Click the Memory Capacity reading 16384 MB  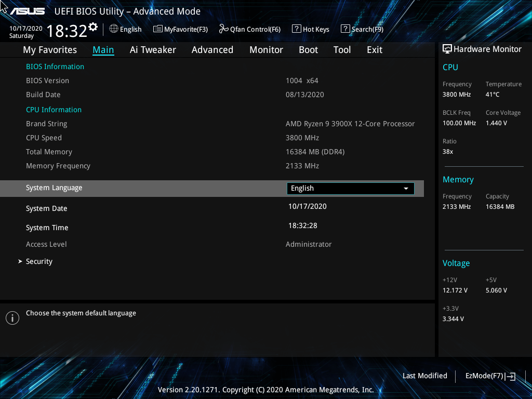tap(500, 207)
